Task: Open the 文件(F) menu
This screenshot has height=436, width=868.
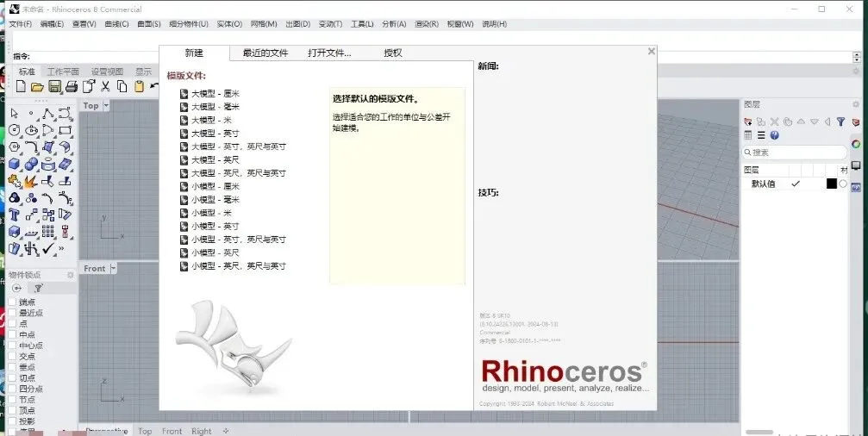Action: 21,24
